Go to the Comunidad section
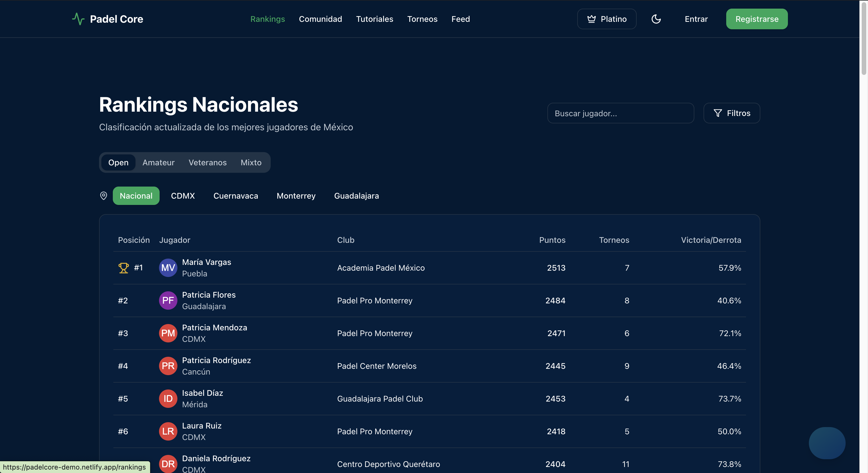This screenshot has width=868, height=473. (320, 19)
